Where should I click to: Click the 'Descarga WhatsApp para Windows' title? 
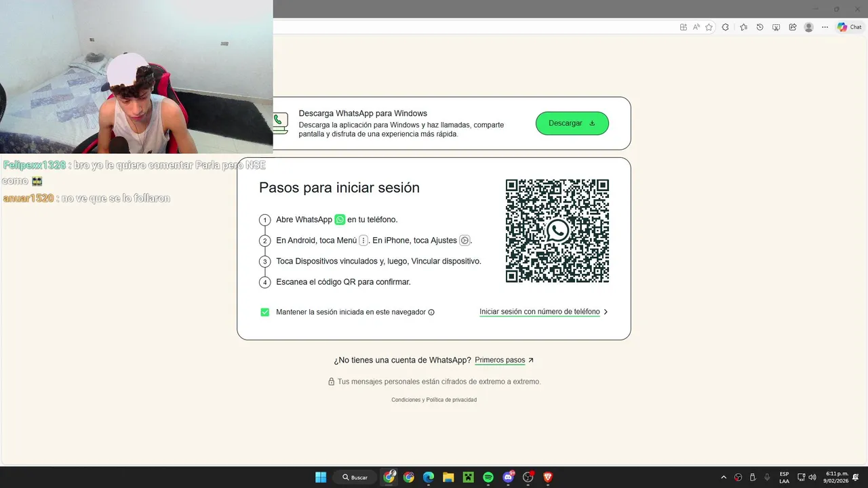point(363,113)
